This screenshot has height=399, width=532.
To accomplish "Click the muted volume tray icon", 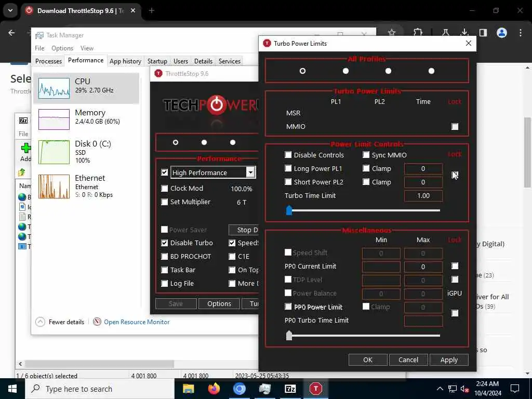I will click(465, 389).
